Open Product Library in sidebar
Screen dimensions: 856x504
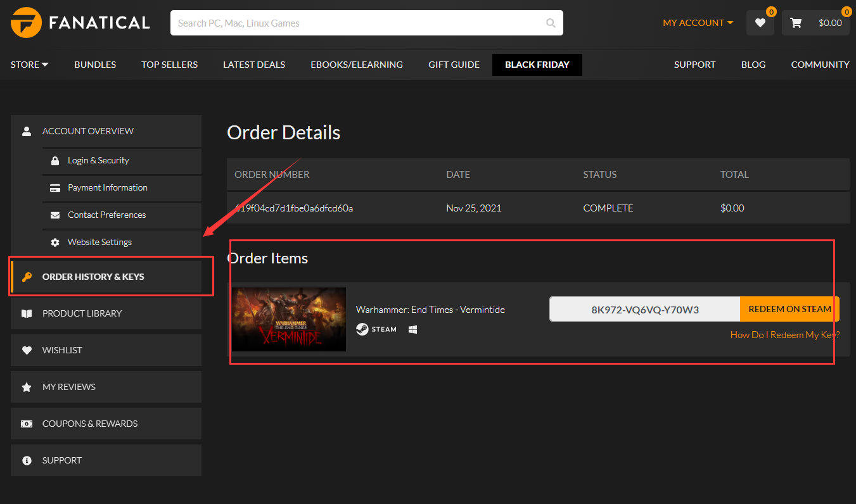pyautogui.click(x=106, y=313)
